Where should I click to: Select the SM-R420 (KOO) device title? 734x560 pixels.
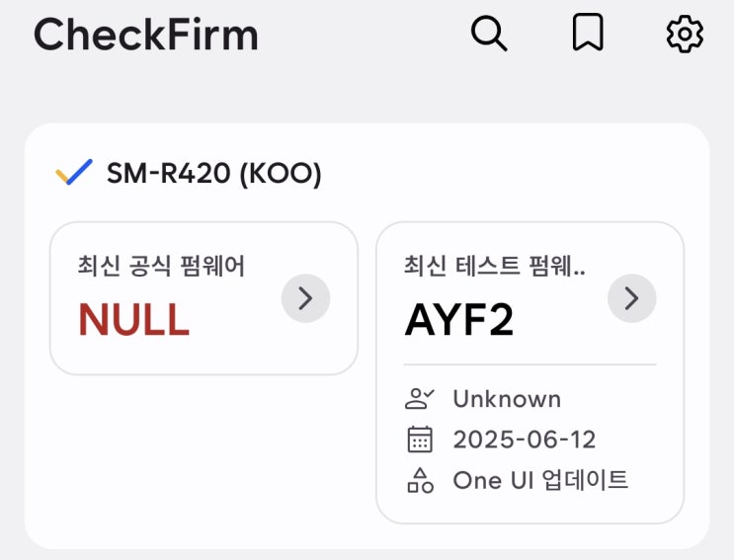(x=214, y=174)
